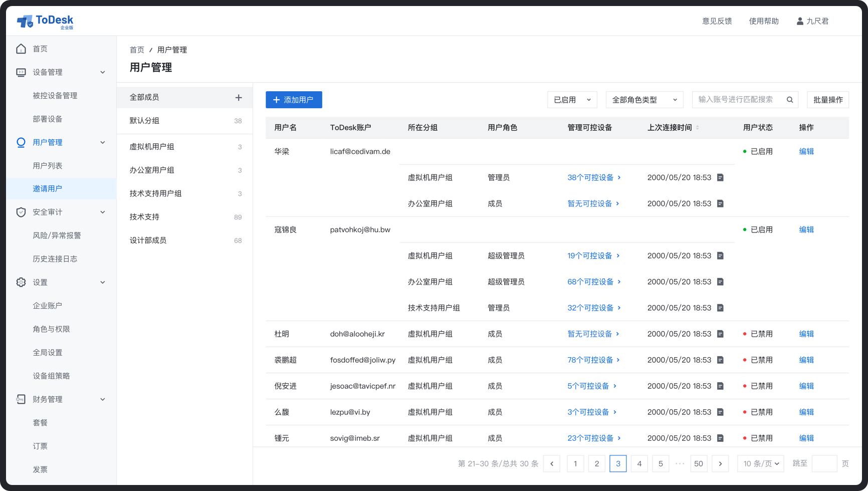Click the 九尺君 user avatar icon
The height and width of the screenshot is (491, 868).
pos(800,21)
